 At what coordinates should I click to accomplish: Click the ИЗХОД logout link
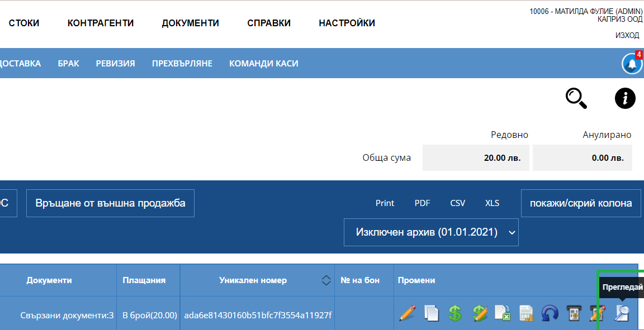pyautogui.click(x=627, y=35)
